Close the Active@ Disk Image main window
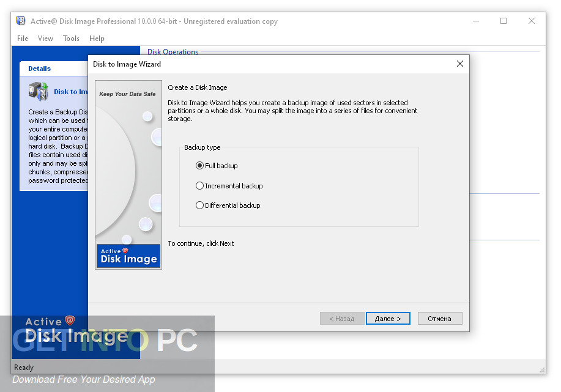 [x=532, y=21]
